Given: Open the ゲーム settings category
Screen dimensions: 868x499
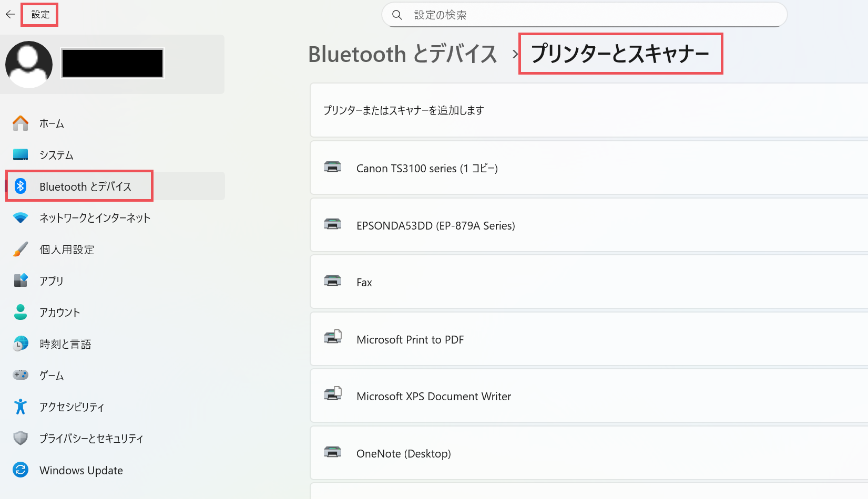Looking at the screenshot, I should point(52,376).
